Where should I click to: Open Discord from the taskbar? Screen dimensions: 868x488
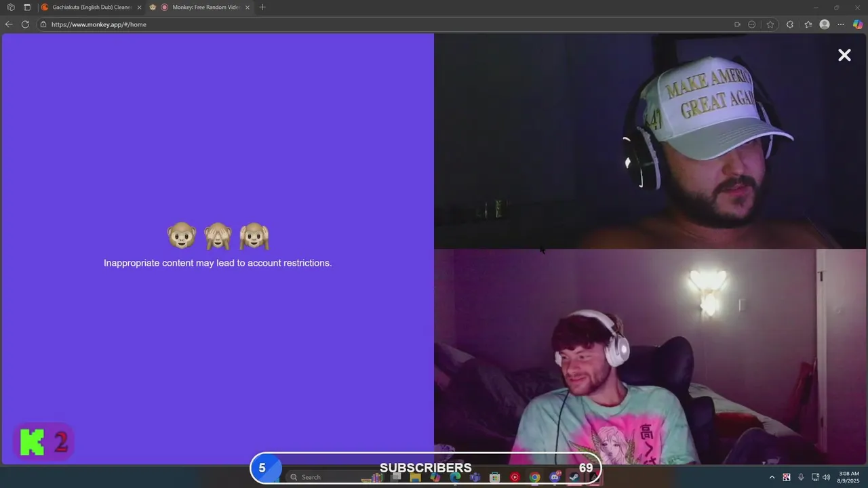pos(555,477)
